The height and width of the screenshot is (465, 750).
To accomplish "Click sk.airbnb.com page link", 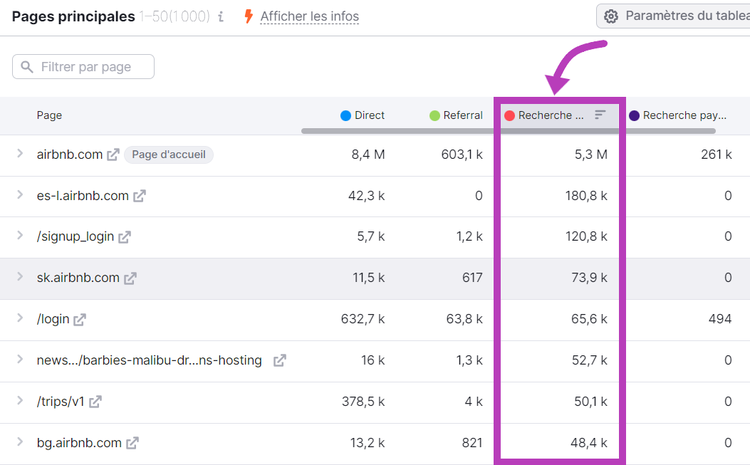I will pyautogui.click(x=78, y=278).
